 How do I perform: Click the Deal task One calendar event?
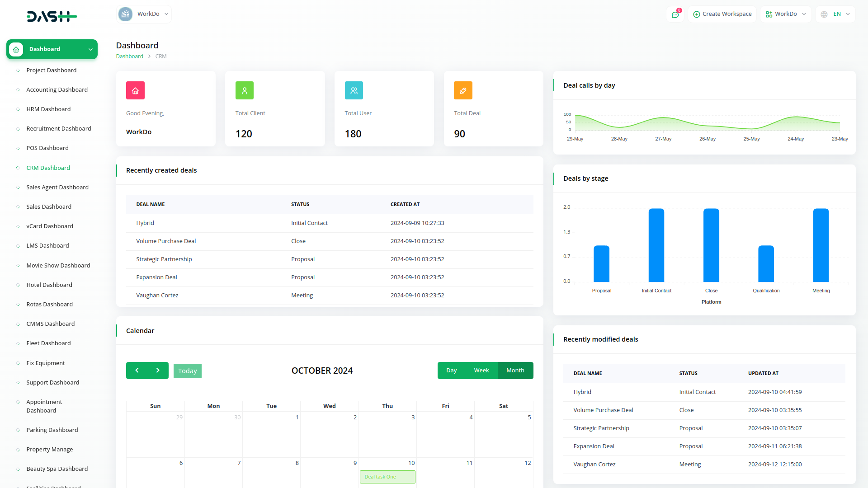(x=387, y=477)
